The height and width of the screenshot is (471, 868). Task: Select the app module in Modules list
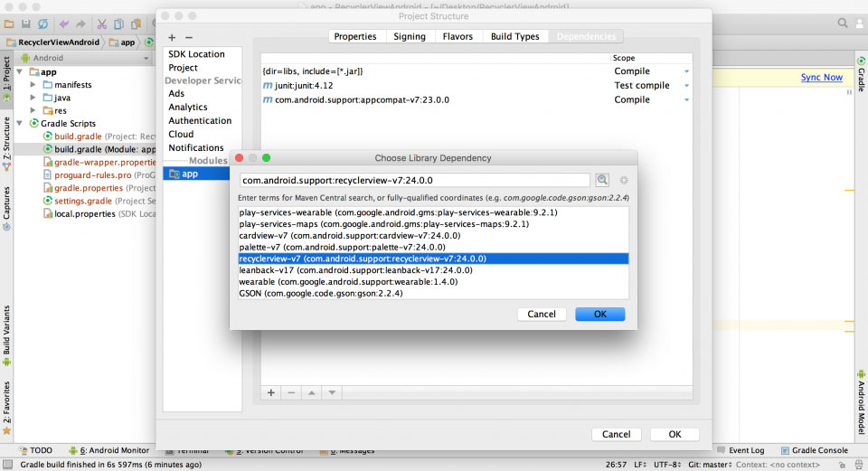click(x=196, y=174)
